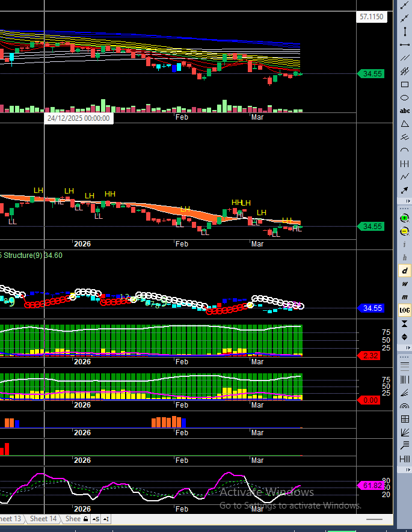
Task: Pick the abc text annotation tool
Action: click(x=405, y=111)
